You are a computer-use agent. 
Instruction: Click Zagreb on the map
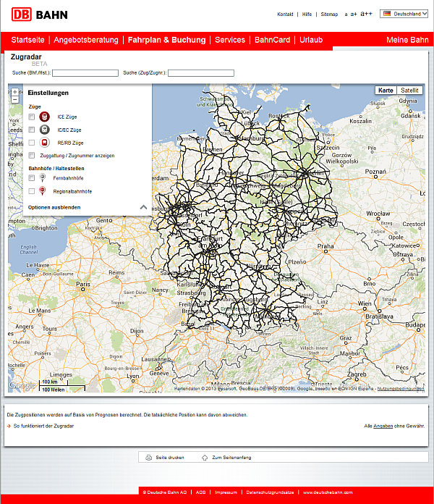357,374
